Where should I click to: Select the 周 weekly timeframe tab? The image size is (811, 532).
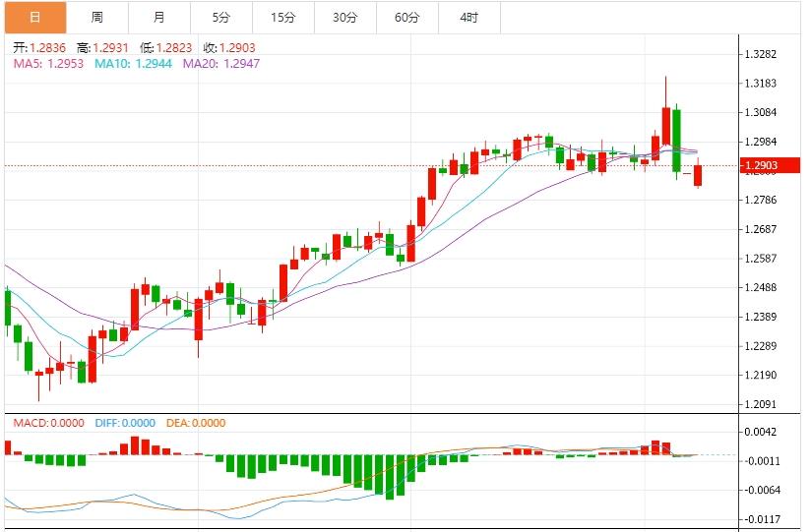(97, 18)
